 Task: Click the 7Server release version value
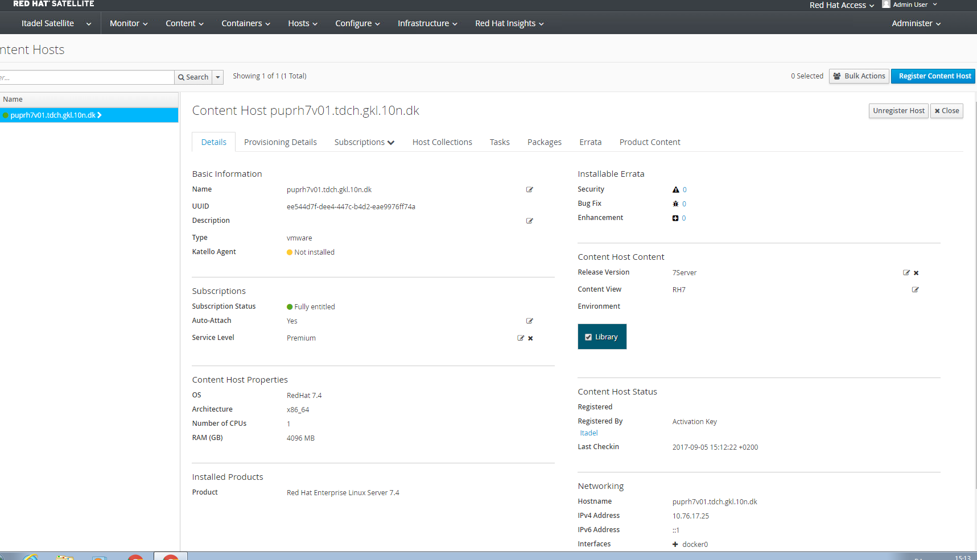click(685, 273)
